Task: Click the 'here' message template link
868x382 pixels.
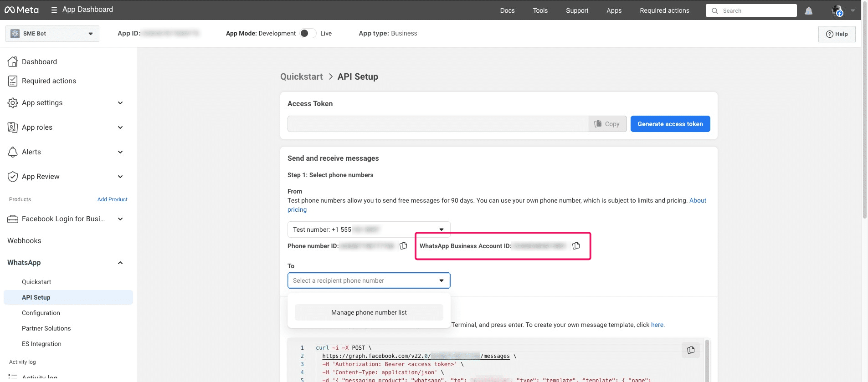Action: click(657, 325)
